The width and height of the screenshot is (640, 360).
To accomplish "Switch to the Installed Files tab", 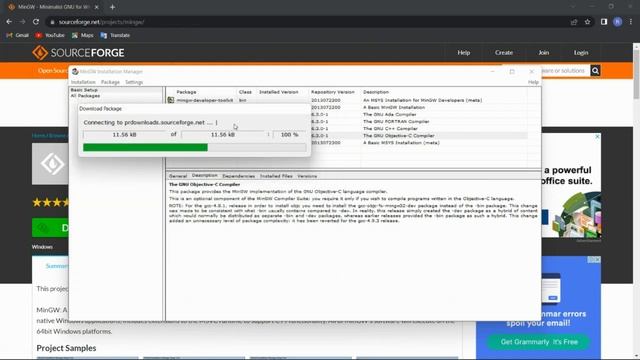I will 276,176.
